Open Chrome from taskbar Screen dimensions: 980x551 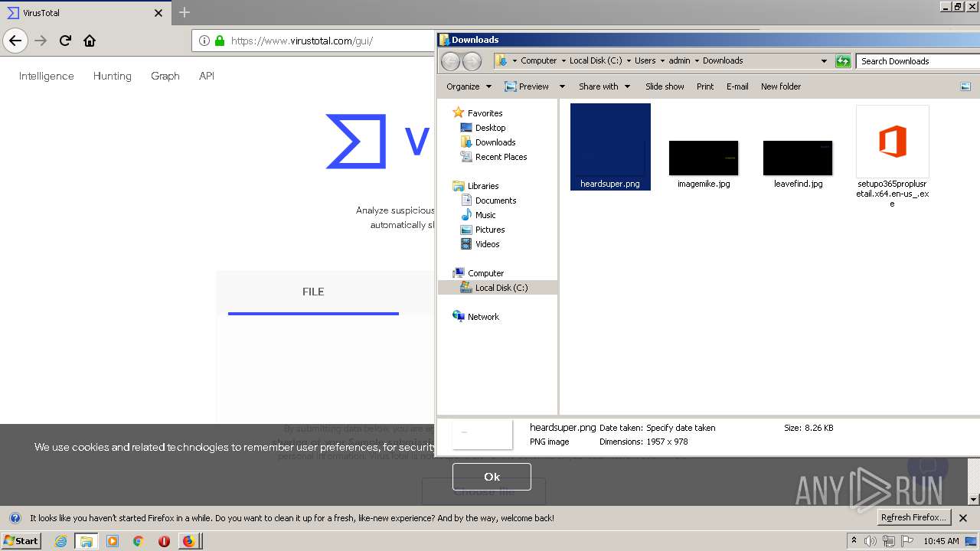[x=139, y=541]
